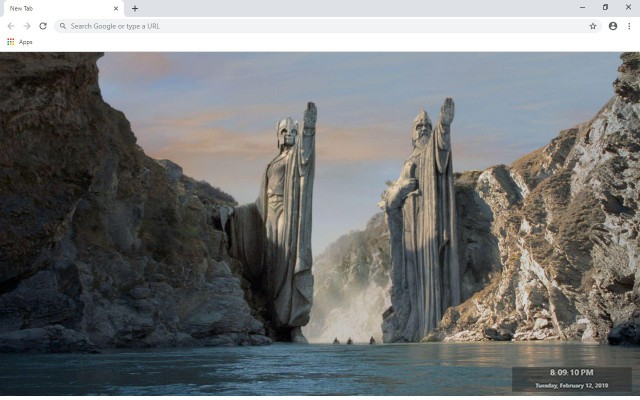Bookmark this tab with the star icon
This screenshot has height=400, width=640.
pos(593,26)
